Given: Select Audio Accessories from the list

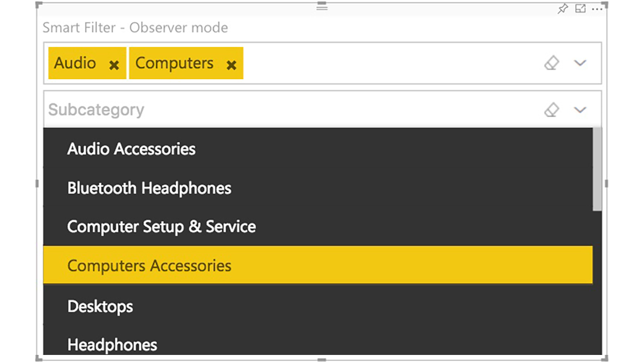Looking at the screenshot, I should [131, 149].
